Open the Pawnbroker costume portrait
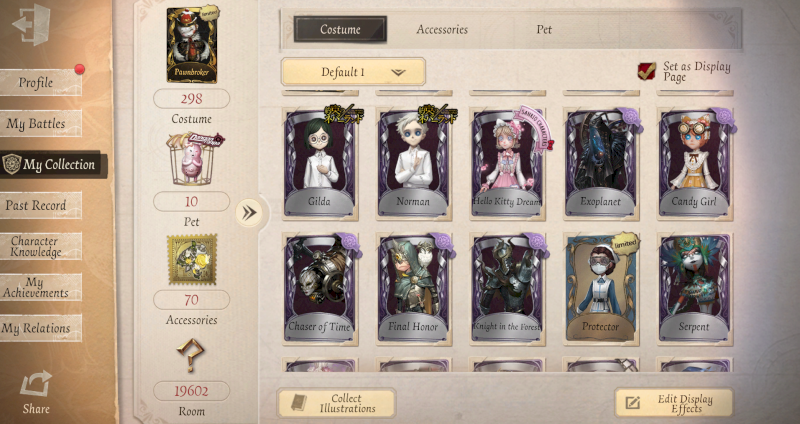Viewport: 800px width, 424px height. [192, 45]
